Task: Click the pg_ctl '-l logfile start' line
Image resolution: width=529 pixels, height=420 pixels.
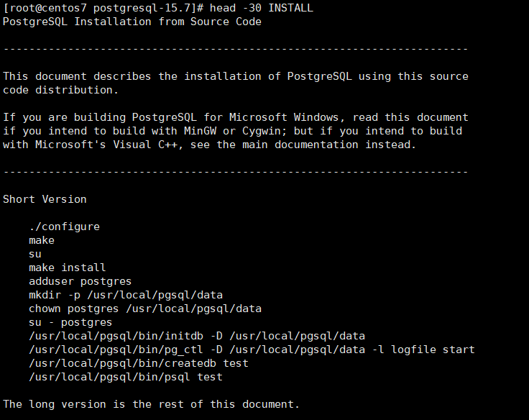Action: [x=252, y=350]
